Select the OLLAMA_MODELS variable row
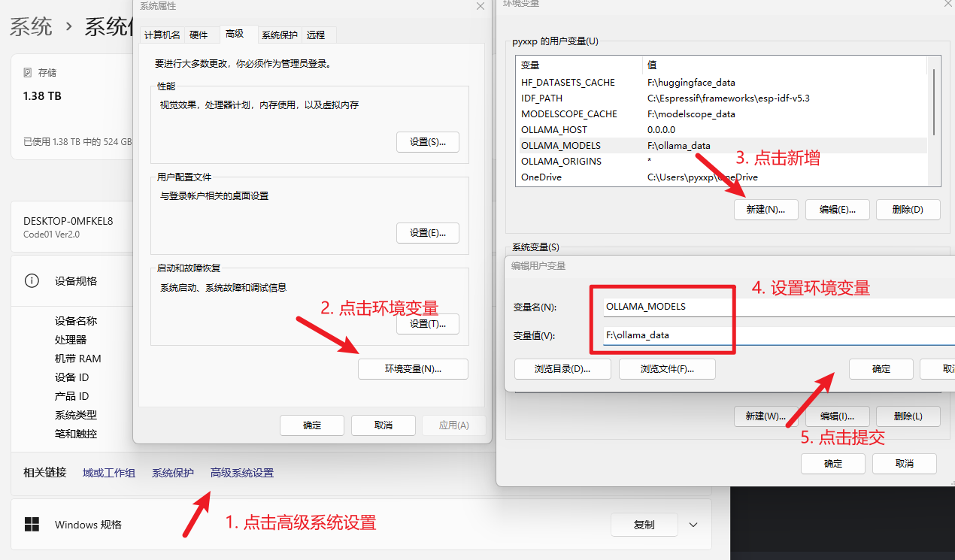Image resolution: width=955 pixels, height=560 pixels. point(722,146)
